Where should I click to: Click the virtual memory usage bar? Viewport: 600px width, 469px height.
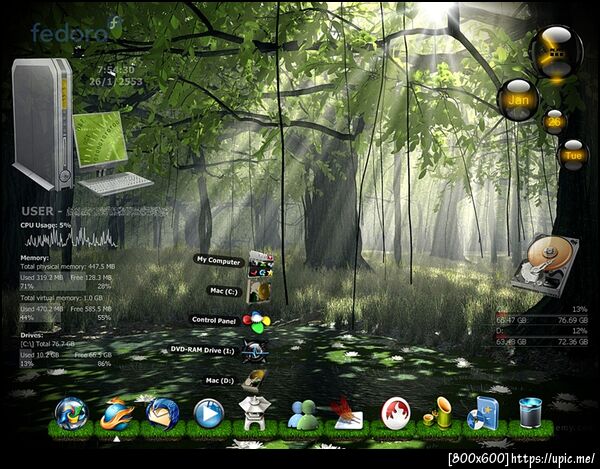[66, 313]
